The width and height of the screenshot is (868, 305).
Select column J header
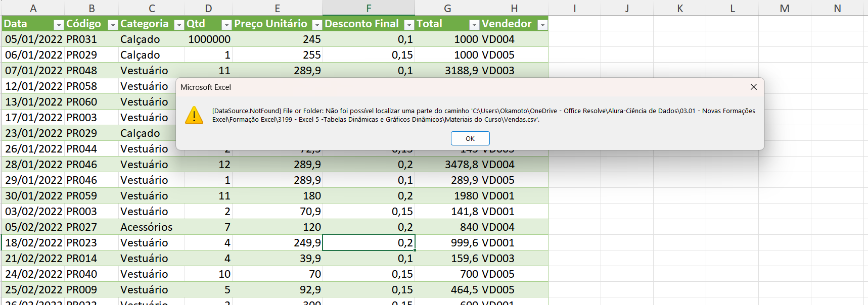627,8
